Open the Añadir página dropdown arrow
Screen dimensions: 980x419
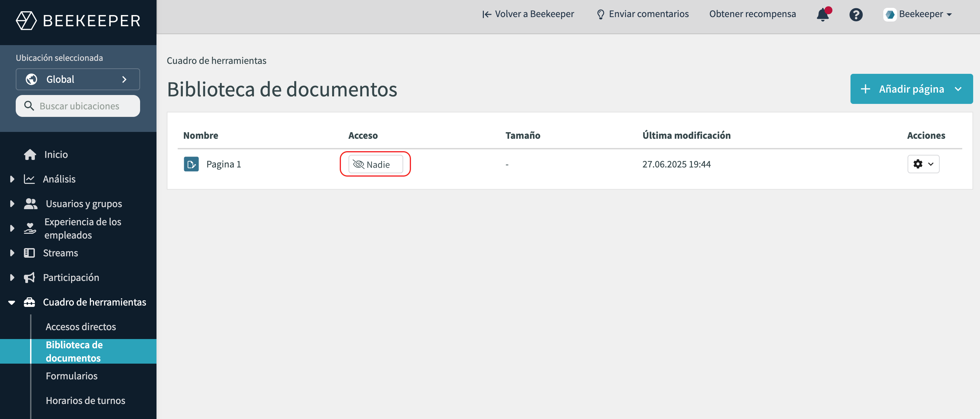[x=958, y=89]
